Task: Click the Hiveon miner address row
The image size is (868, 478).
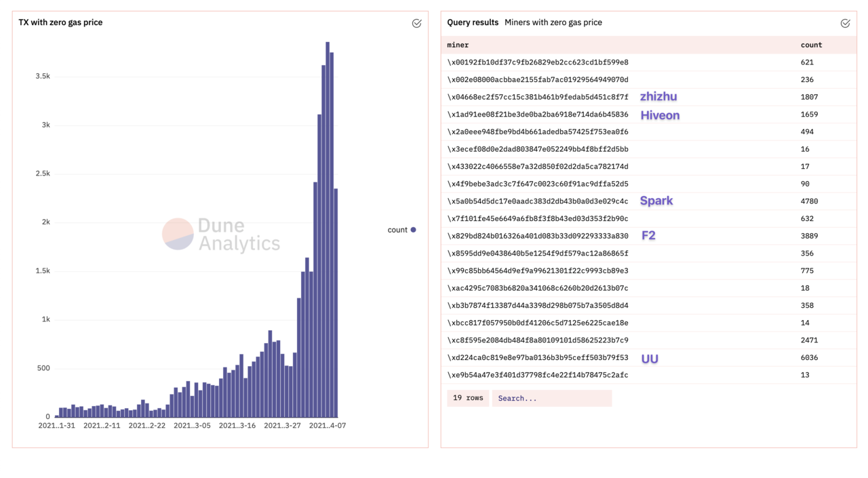Action: pos(537,115)
